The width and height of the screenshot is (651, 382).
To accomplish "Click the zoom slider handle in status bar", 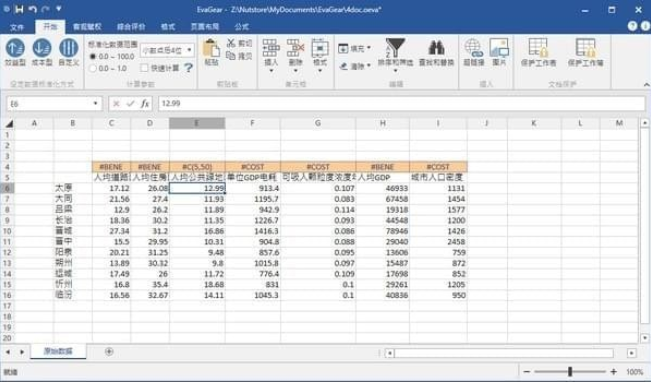I will click(570, 372).
